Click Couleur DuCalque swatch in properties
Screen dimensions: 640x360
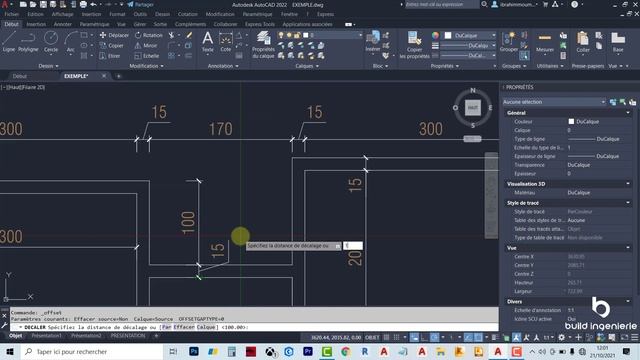pos(571,122)
